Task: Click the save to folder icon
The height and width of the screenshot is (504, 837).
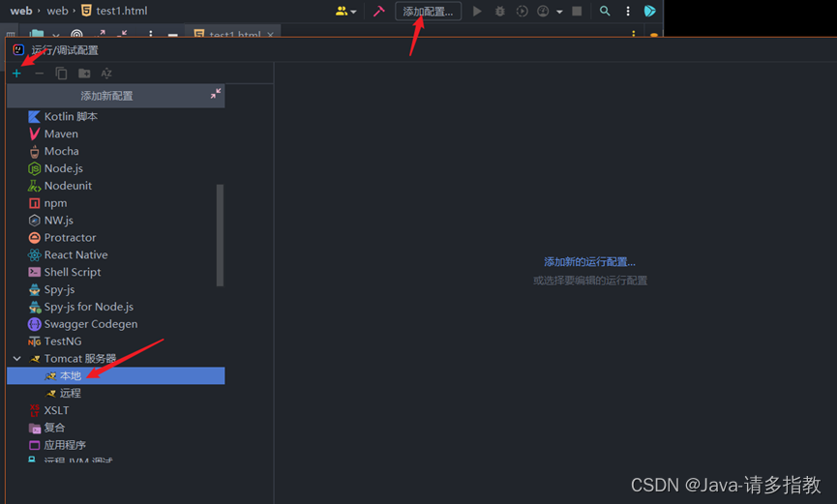Action: 84,74
